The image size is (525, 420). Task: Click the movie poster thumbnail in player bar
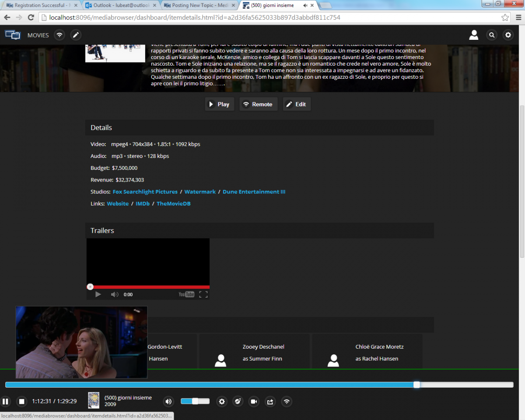point(94,400)
